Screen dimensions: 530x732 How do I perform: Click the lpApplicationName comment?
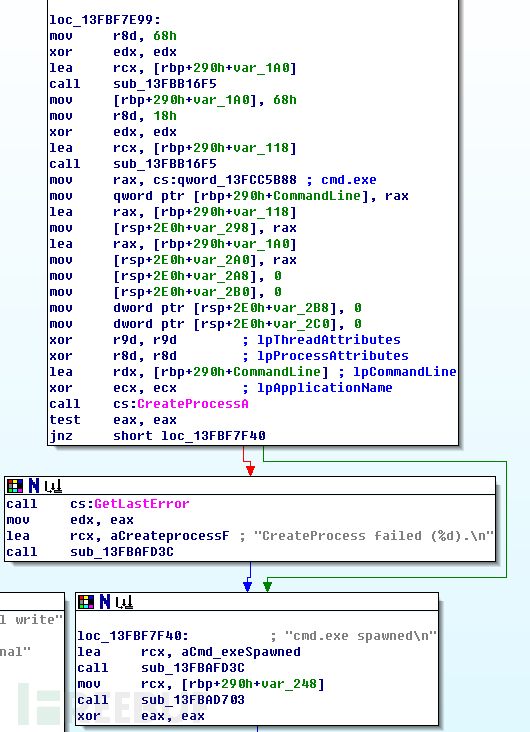325,387
